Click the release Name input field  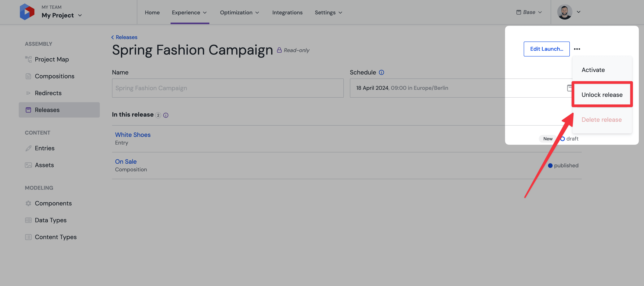pos(228,88)
